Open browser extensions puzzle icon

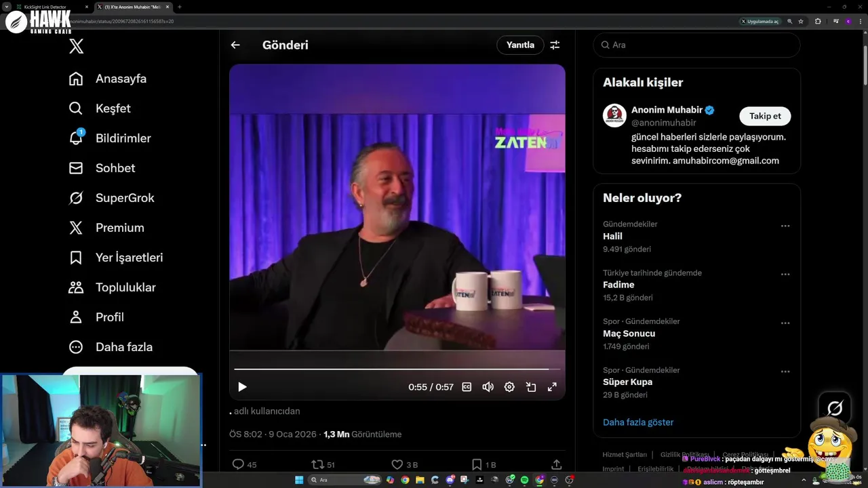point(818,21)
